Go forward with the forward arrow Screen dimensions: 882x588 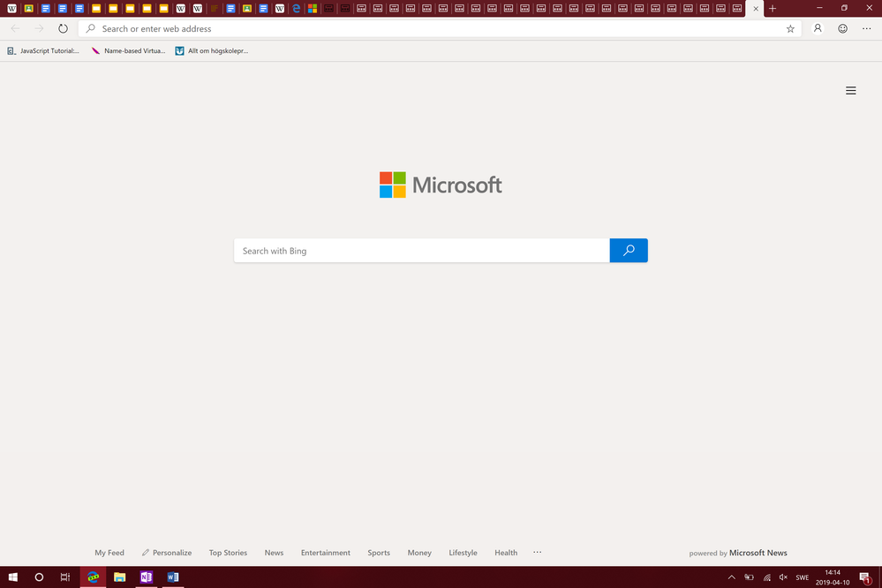[39, 29]
